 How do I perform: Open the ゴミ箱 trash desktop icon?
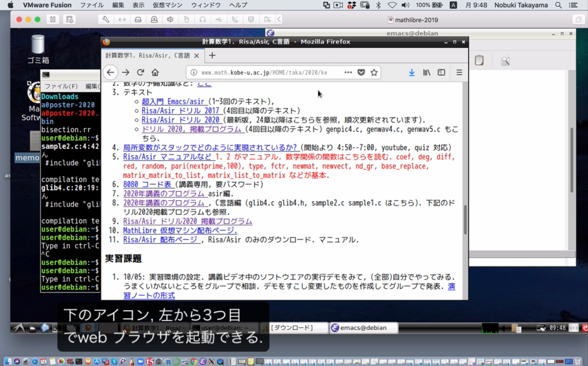[x=38, y=49]
